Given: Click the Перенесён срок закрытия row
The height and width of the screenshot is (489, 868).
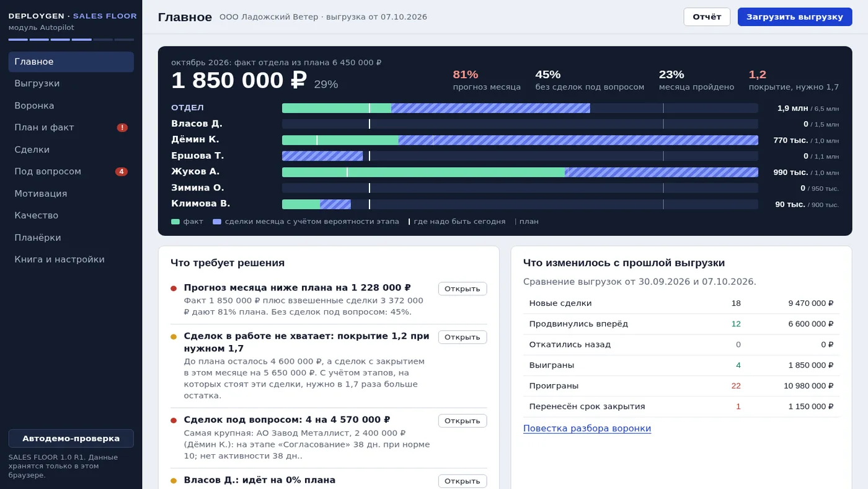Looking at the screenshot, I should coord(681,406).
